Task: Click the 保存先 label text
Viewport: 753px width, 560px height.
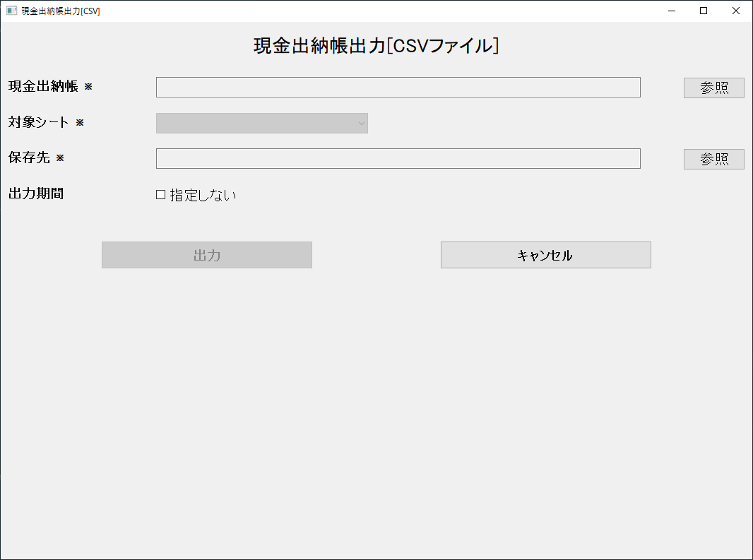Action: click(31, 158)
